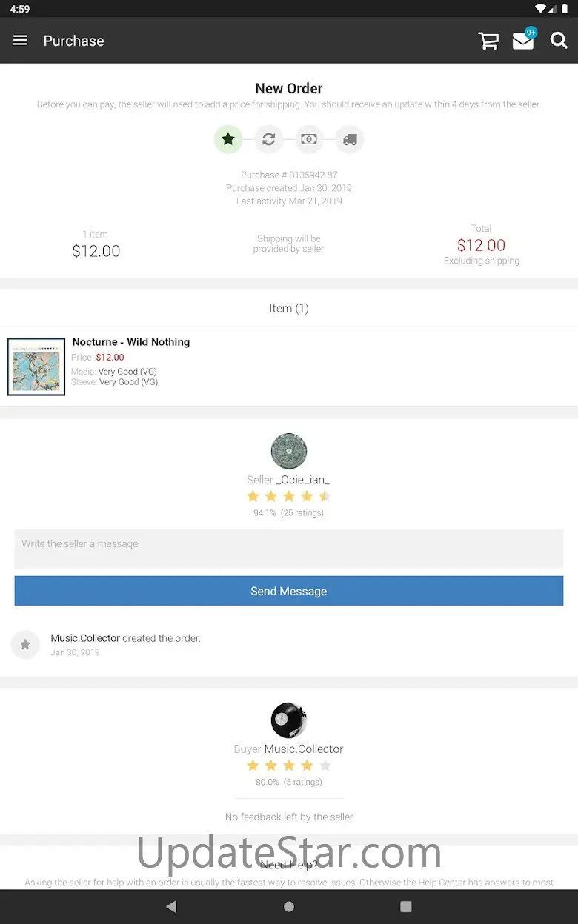Open Nocturne - Wild Nothing item
Viewport: 578px width, 924px height.
coord(131,342)
